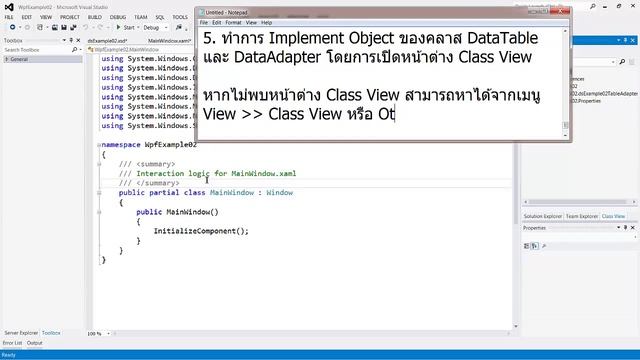
Task: Click the Toolbox search magnifier icon
Action: coord(74,50)
